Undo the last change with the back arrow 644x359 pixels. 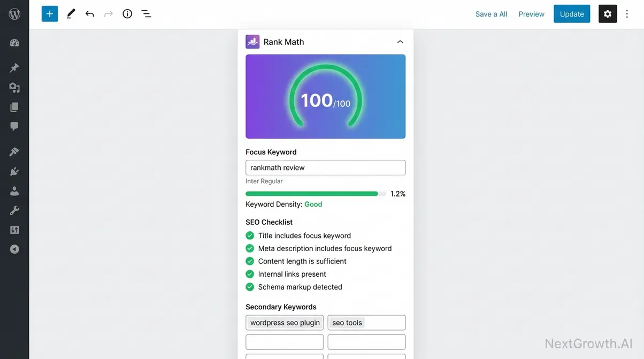[x=90, y=13]
